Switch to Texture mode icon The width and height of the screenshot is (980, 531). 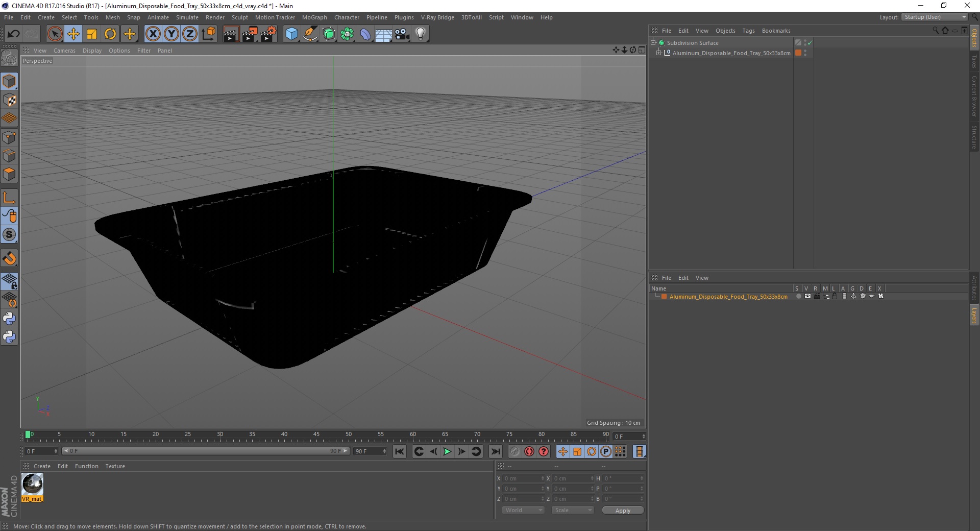click(x=9, y=100)
